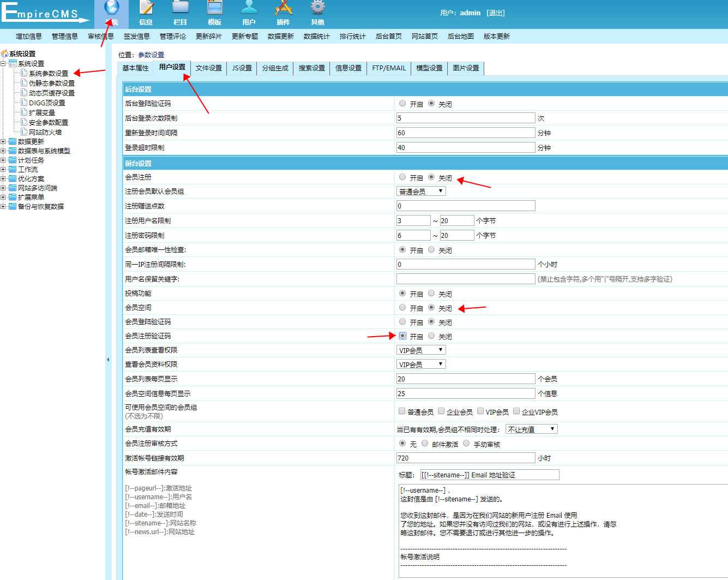Expand the 工作流 tree folder
This screenshot has height=580, width=728.
(3, 170)
